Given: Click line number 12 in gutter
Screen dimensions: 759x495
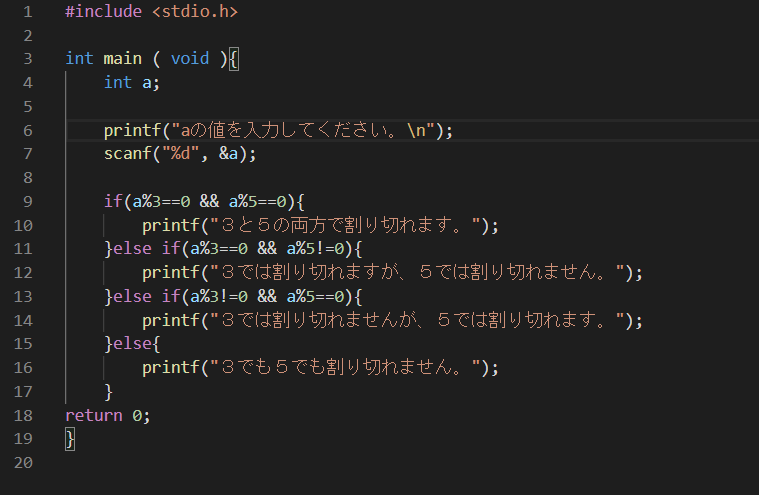Looking at the screenshot, I should 23,272.
